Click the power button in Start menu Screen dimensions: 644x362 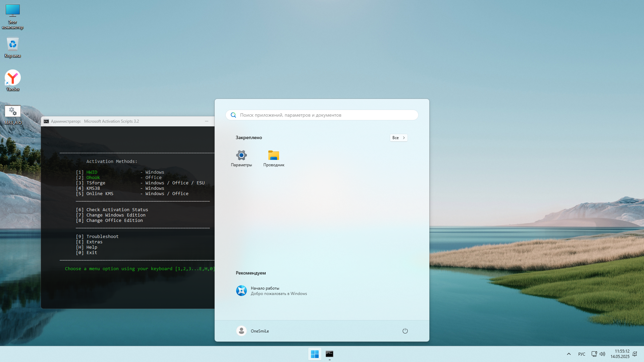(405, 331)
